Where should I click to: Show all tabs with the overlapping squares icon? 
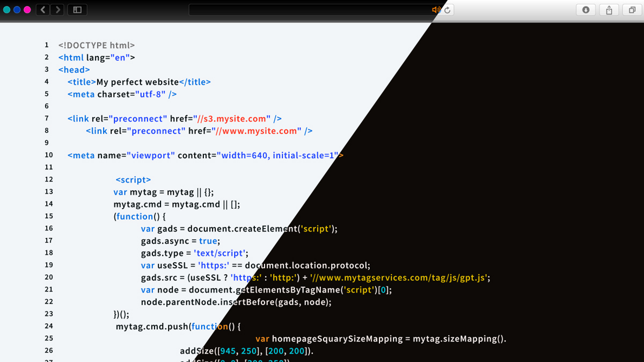(632, 10)
